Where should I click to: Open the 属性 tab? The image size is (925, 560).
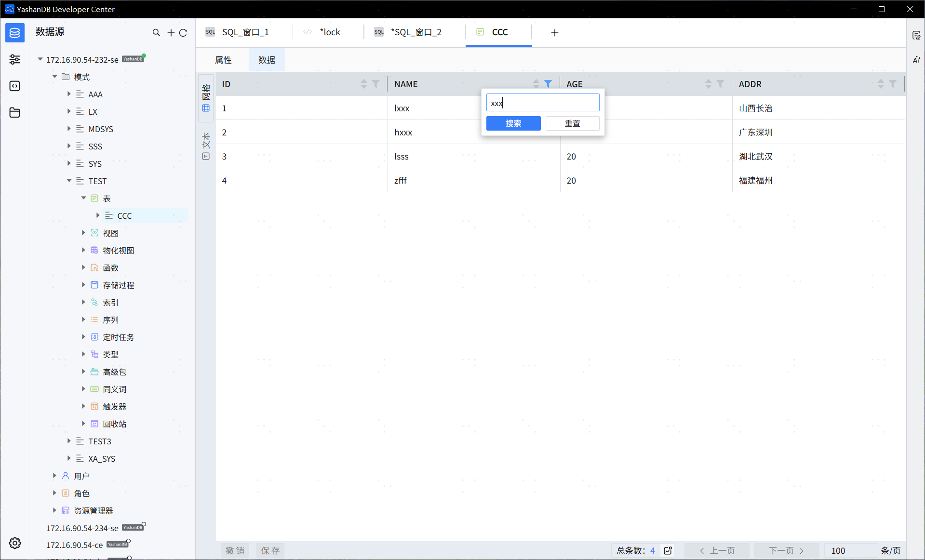[x=223, y=60]
